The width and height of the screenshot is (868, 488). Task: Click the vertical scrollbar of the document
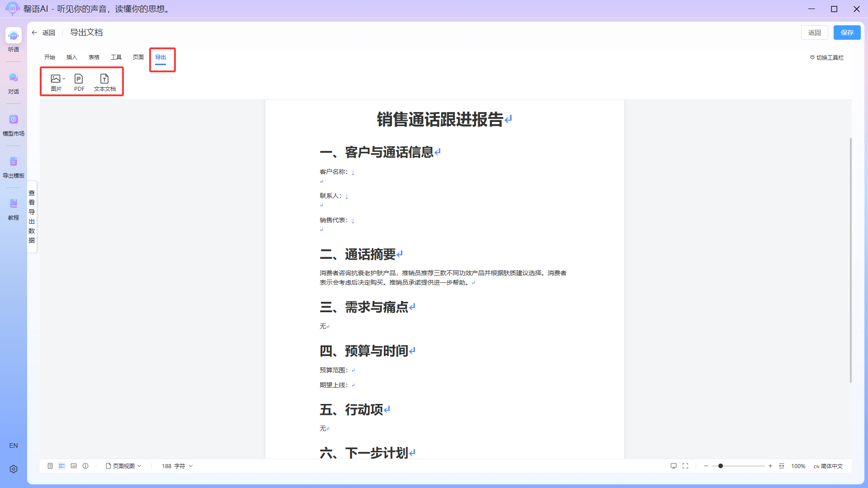[850, 260]
